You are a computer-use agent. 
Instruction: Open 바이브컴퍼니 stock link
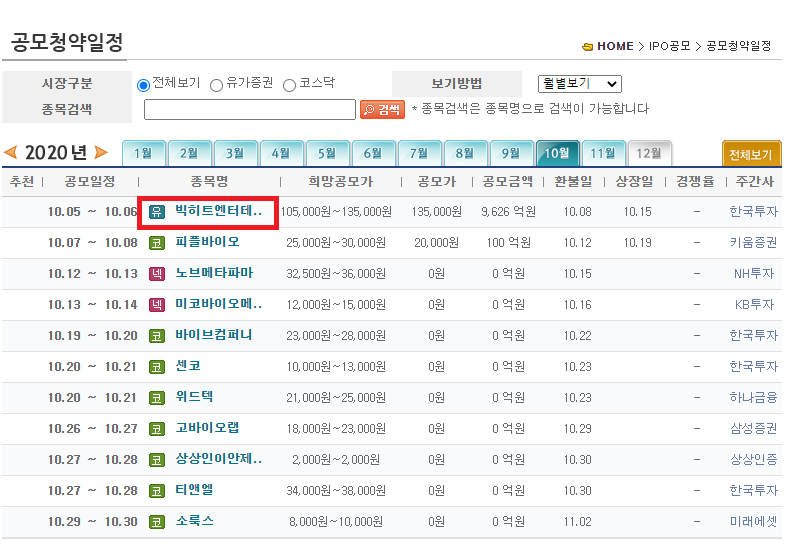tap(213, 335)
